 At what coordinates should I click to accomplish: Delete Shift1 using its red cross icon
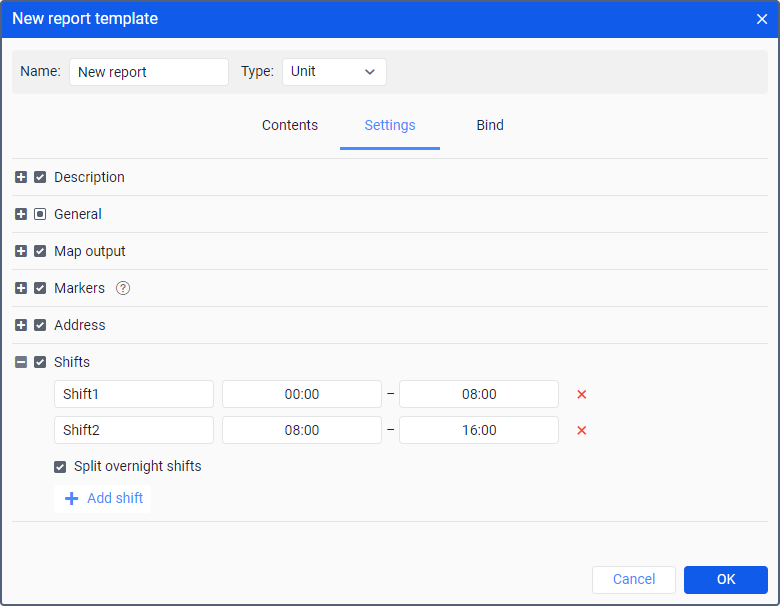coord(581,395)
